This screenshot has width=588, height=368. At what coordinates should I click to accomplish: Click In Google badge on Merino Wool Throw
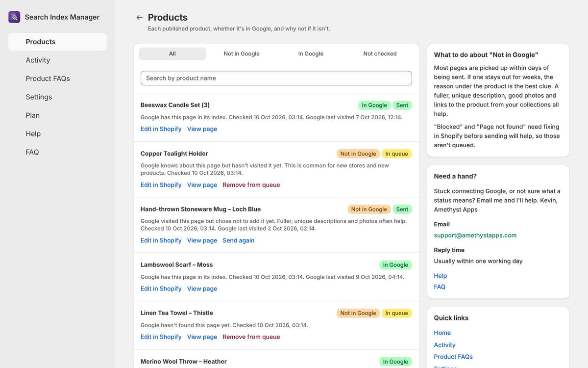395,362
